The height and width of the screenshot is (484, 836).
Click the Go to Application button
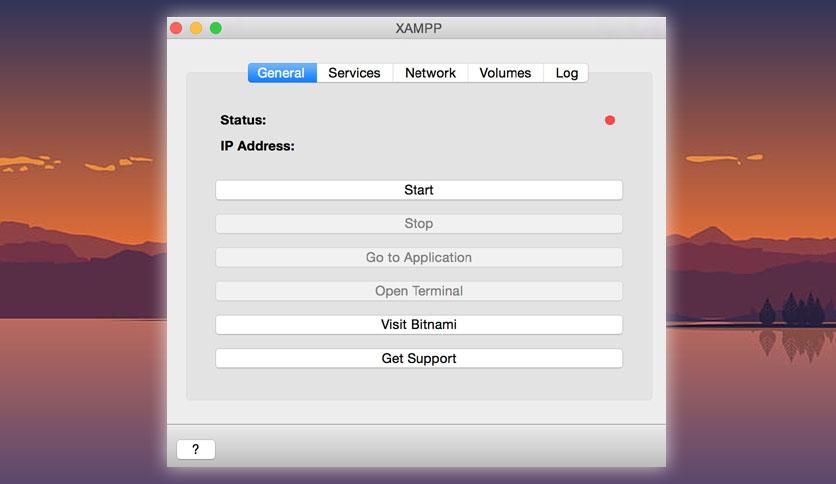coord(419,257)
